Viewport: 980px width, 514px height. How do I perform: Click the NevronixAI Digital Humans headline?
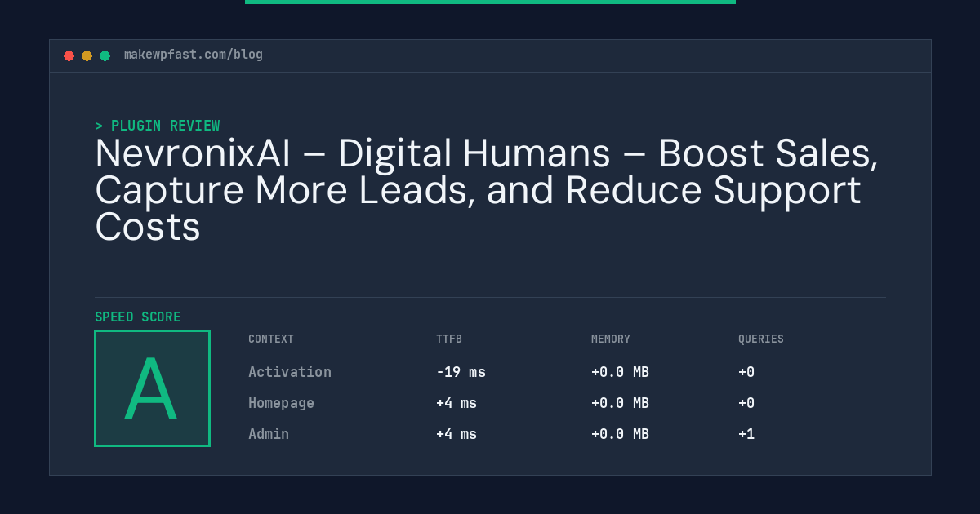[487, 190]
